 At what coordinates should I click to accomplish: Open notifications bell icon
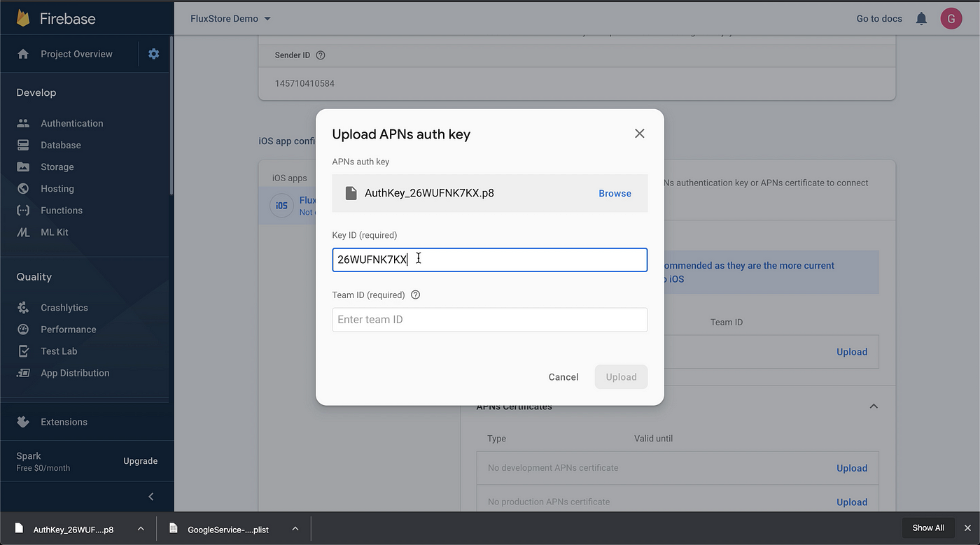921,19
